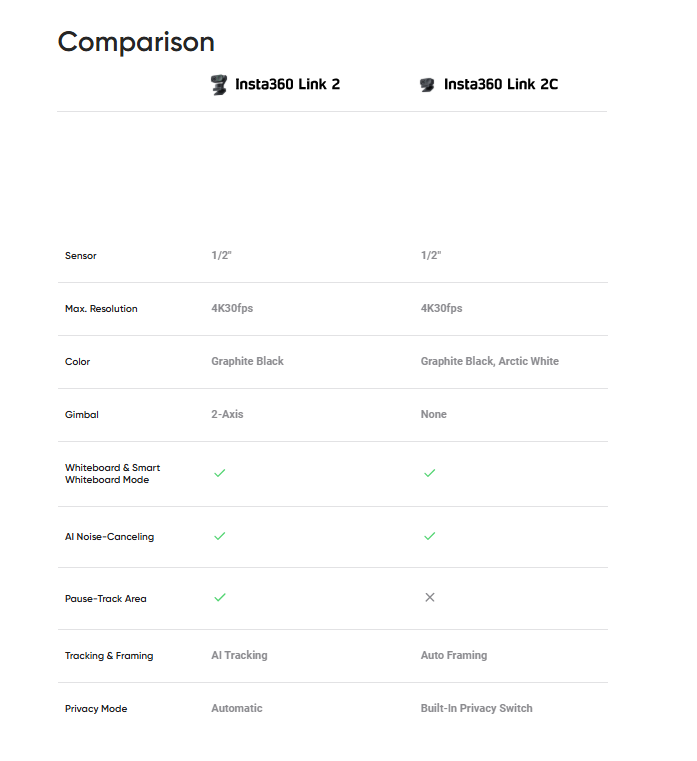
Task: Click the Insta360 Link 2 webcam icon
Action: (x=219, y=85)
